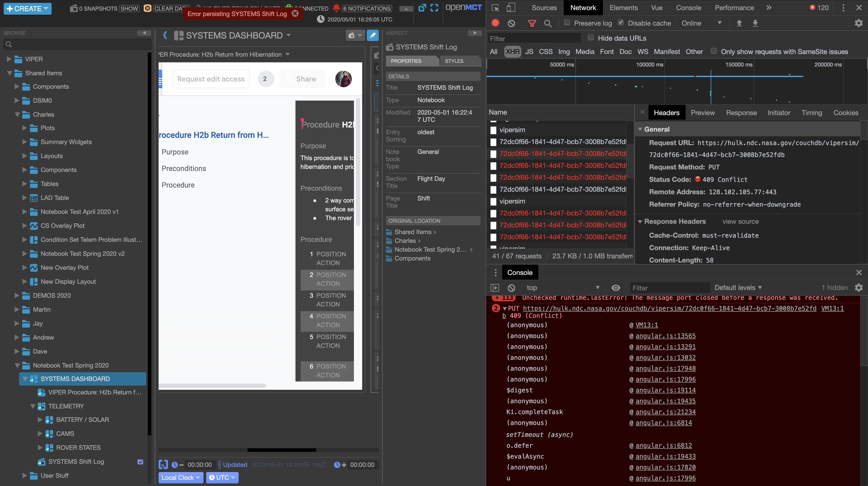The height and width of the screenshot is (486, 868).
Task: Check the Preserve log option
Action: click(x=567, y=22)
